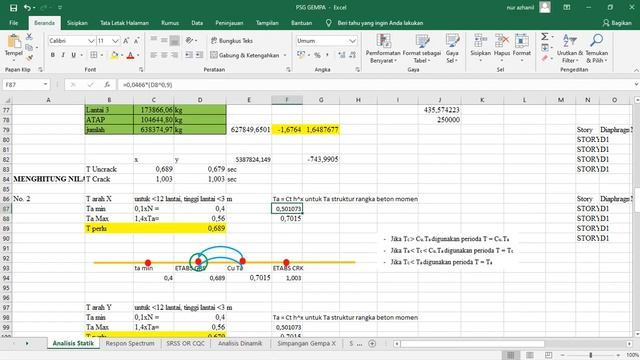Open the Peninjauan ribbon tab
The width and height of the screenshot is (640, 360).
point(229,23)
